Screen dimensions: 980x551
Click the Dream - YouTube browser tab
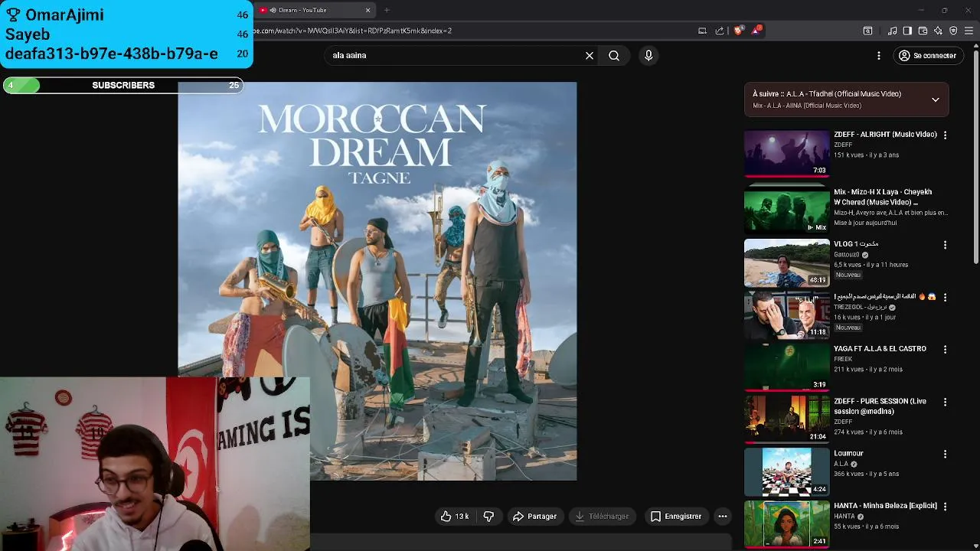[x=314, y=10]
